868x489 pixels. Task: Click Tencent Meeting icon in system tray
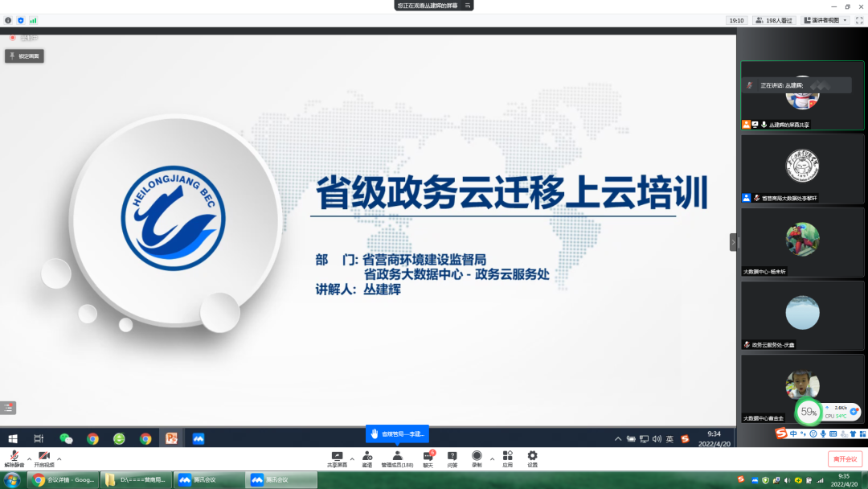point(755,480)
